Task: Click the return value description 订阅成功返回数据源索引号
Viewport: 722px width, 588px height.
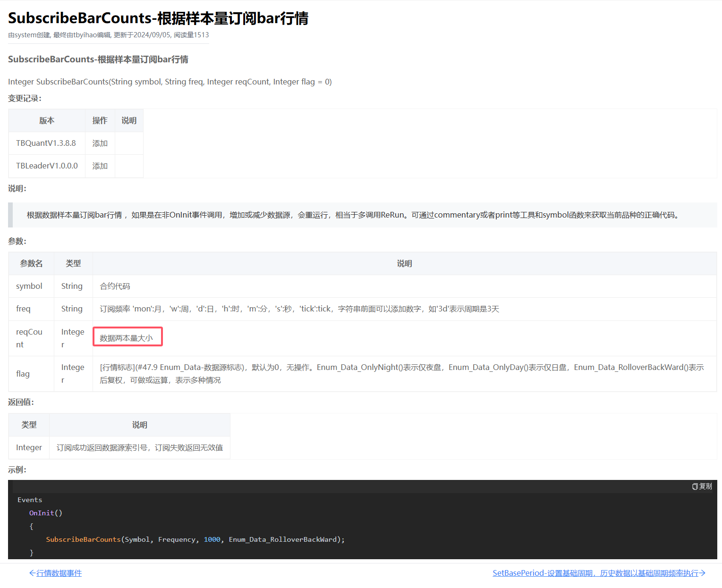Action: pyautogui.click(x=140, y=447)
